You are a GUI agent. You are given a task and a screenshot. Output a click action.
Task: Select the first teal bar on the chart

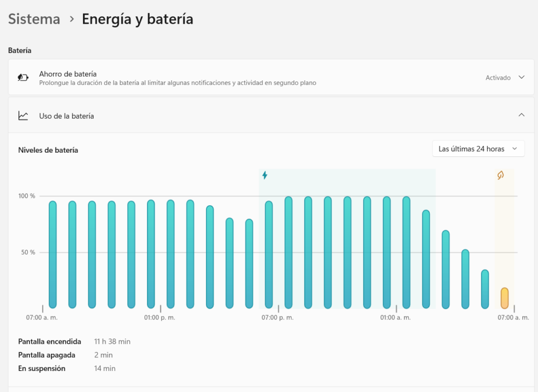tap(53, 255)
